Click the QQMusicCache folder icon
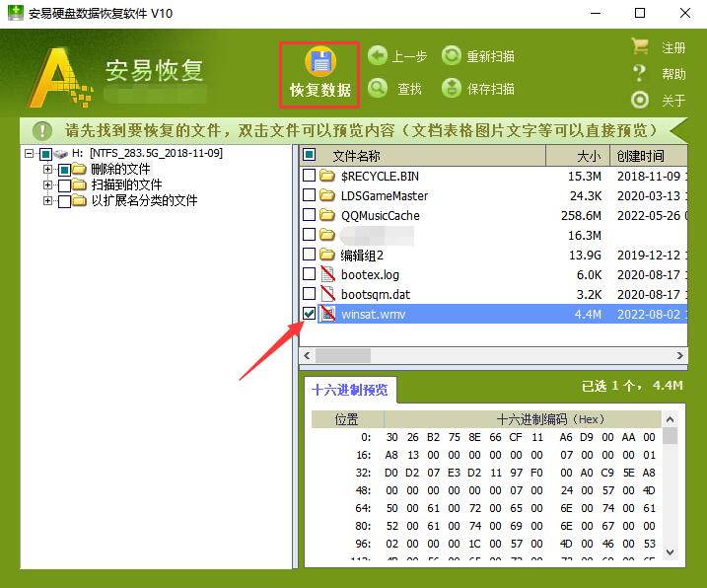707x588 pixels. [x=327, y=215]
